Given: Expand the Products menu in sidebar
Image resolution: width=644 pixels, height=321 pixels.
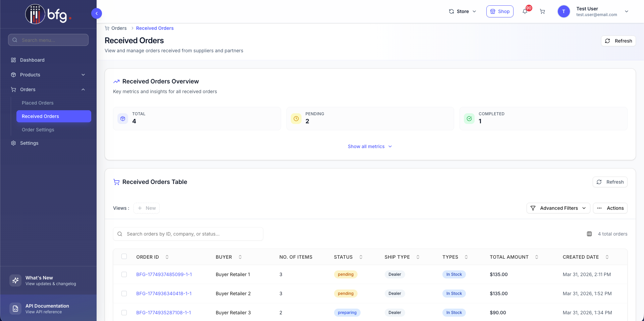Looking at the screenshot, I should click(48, 75).
